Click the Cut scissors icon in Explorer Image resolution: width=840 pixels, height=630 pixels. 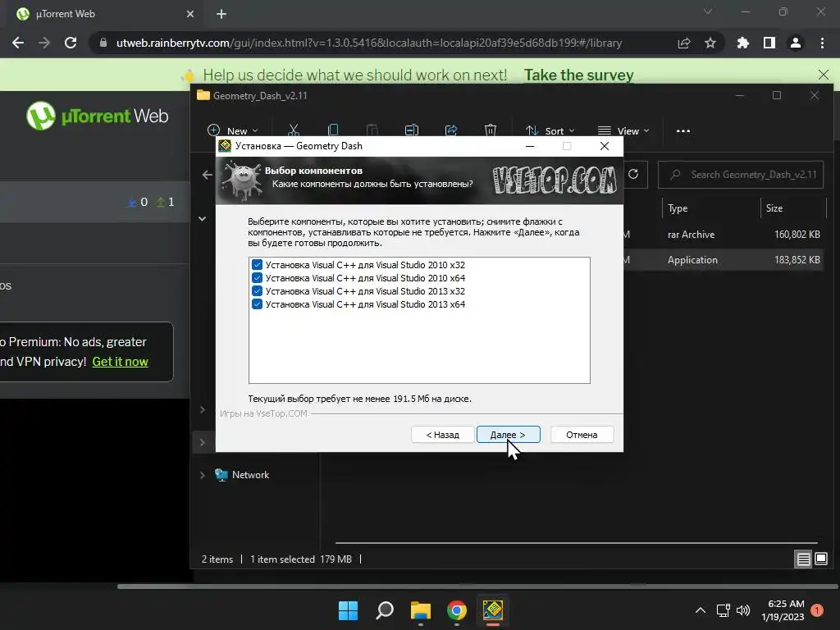pos(294,130)
